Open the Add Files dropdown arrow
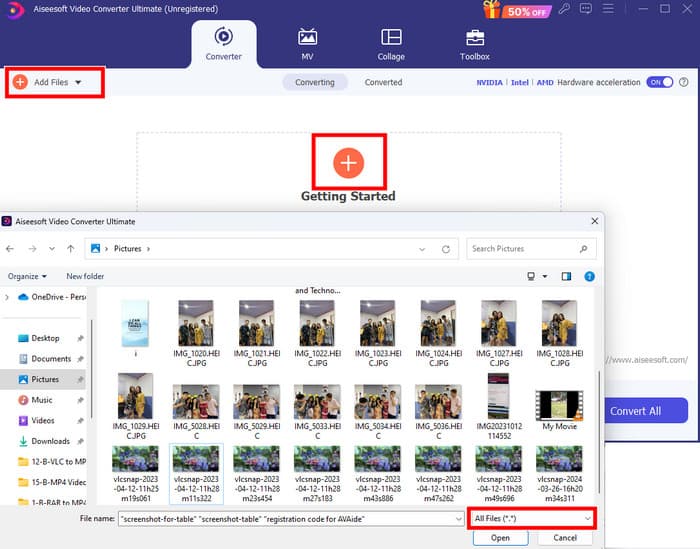 78,82
